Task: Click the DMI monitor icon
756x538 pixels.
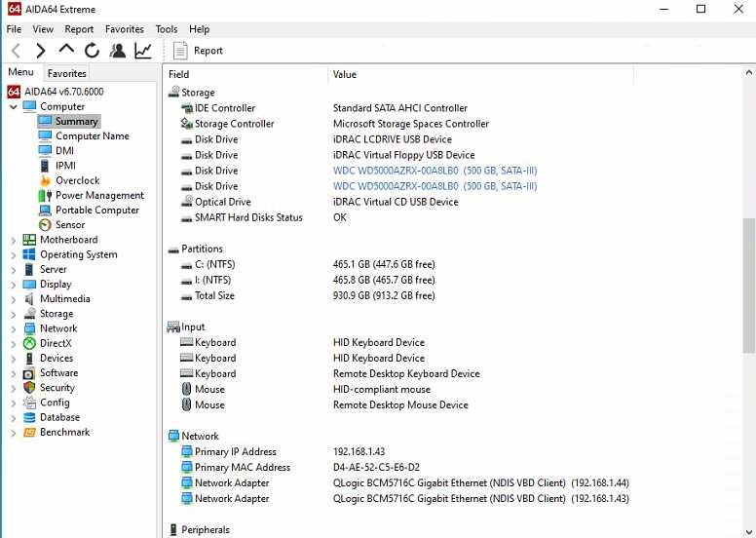Action: [45, 150]
